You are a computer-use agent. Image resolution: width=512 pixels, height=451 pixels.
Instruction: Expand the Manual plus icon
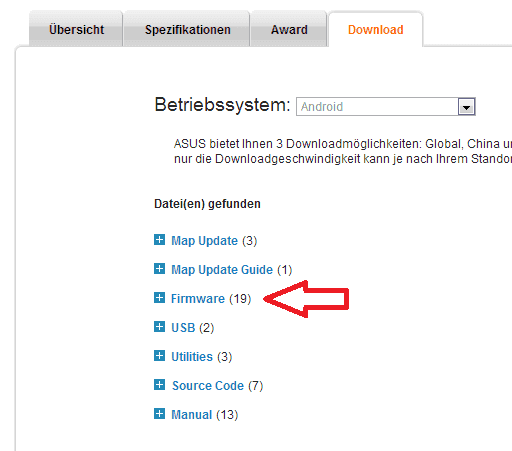159,414
